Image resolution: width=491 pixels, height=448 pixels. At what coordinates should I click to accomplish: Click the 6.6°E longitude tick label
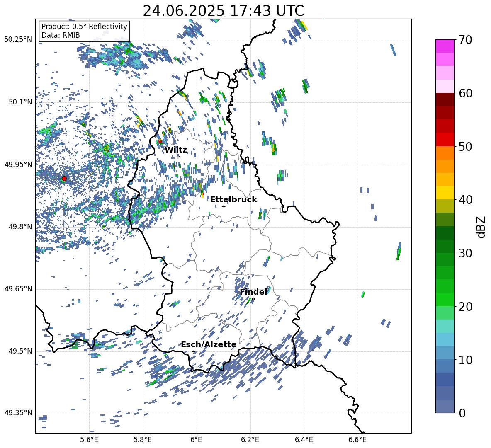[x=357, y=440]
